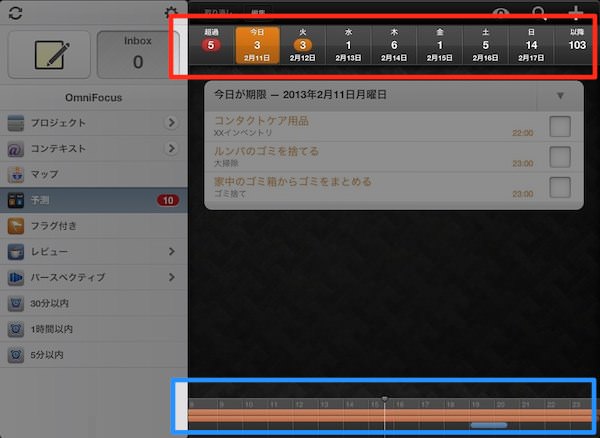Screen dimensions: 600x438
Task: Add a new item with the plus icon
Action: tap(576, 13)
